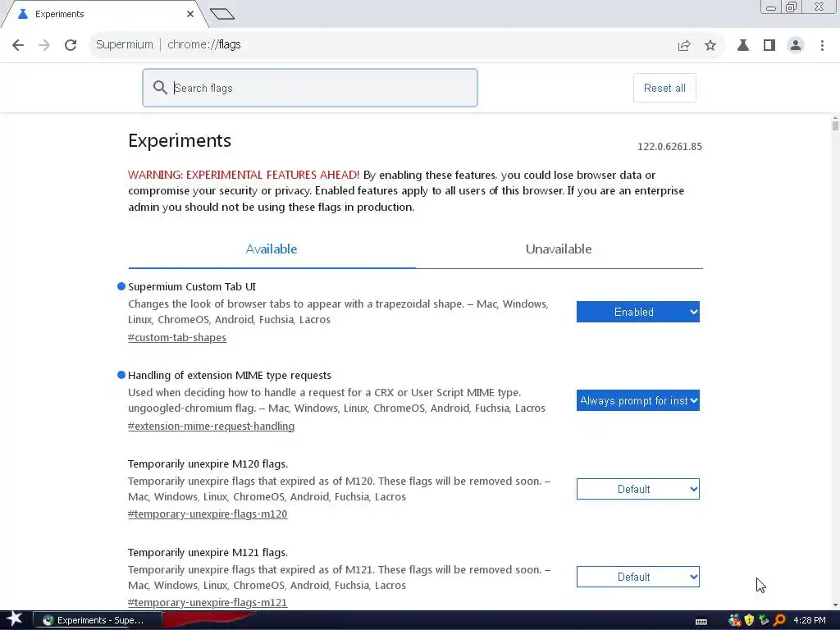
Task: Toggle the side panel icon
Action: coord(769,45)
